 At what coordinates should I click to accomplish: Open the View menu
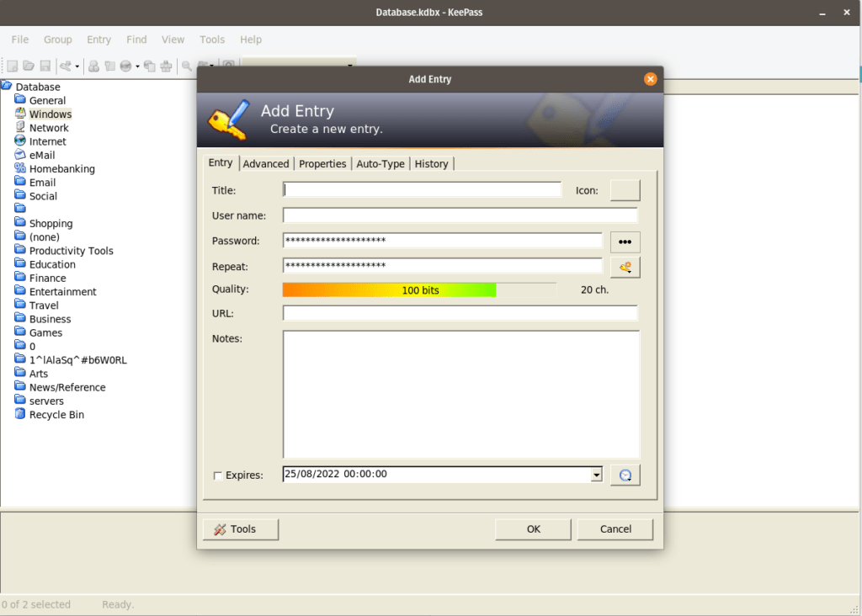pos(173,40)
